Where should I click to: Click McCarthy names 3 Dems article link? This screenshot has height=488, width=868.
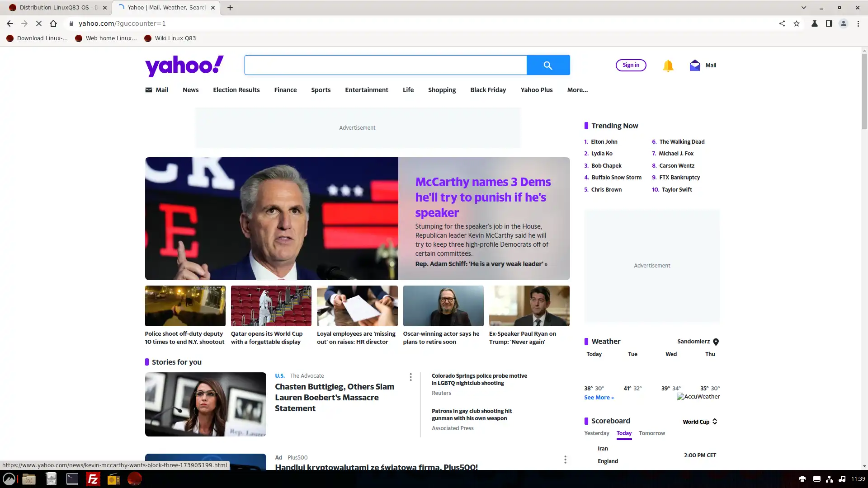click(483, 197)
